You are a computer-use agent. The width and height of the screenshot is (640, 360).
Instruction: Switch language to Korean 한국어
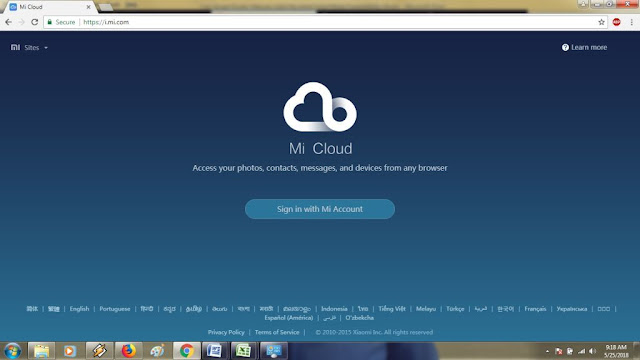point(505,309)
